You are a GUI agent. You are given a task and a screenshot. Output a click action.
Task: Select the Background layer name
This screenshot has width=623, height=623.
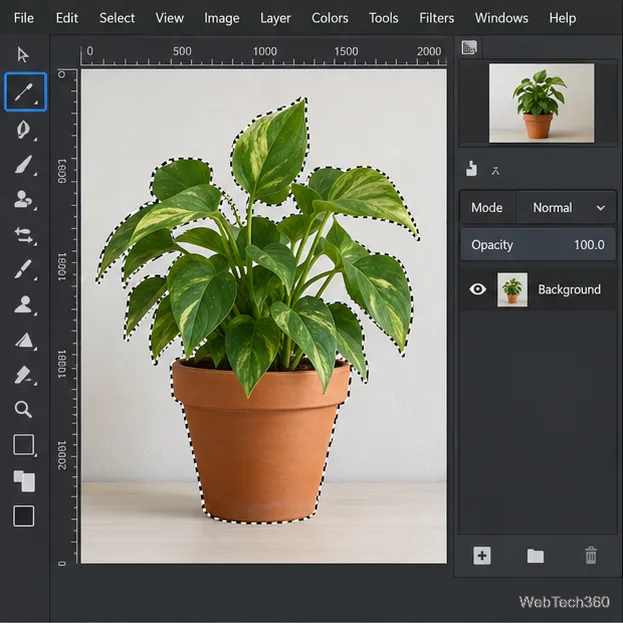(x=569, y=290)
